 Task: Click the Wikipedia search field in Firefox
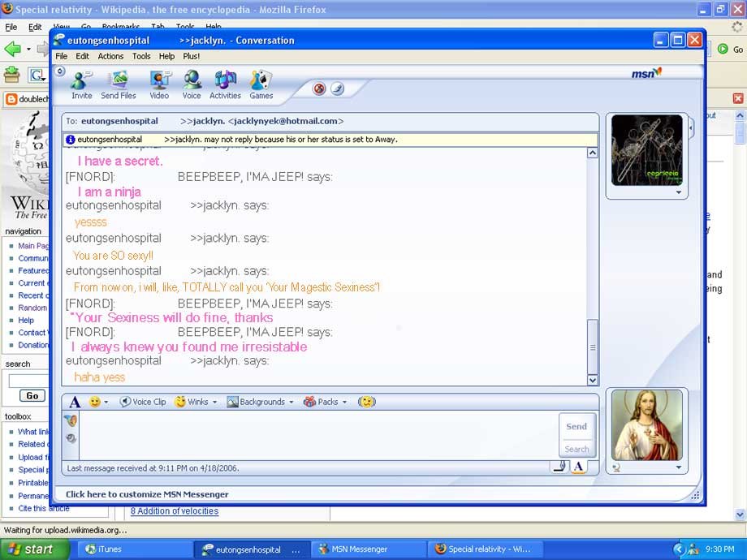coord(28,381)
